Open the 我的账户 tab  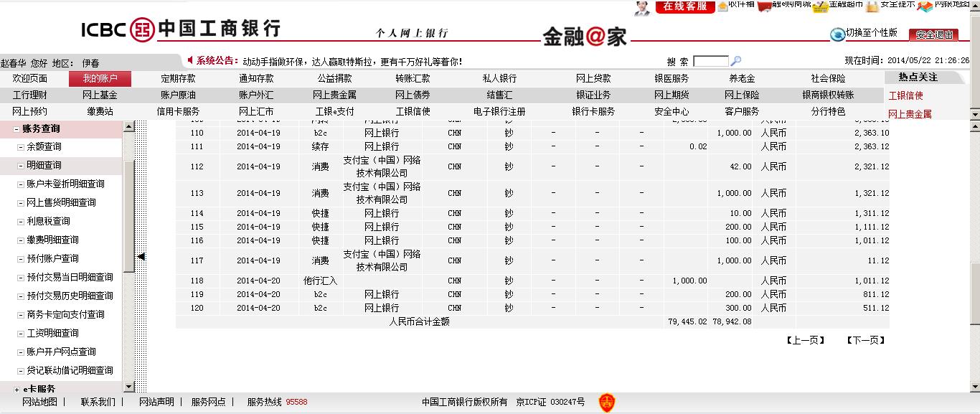[x=100, y=79]
